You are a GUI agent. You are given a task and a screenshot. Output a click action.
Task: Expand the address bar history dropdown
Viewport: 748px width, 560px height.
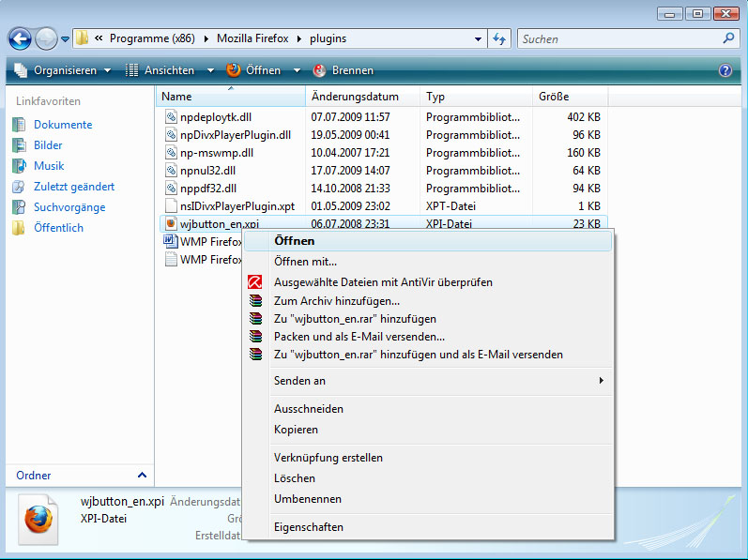pos(478,39)
